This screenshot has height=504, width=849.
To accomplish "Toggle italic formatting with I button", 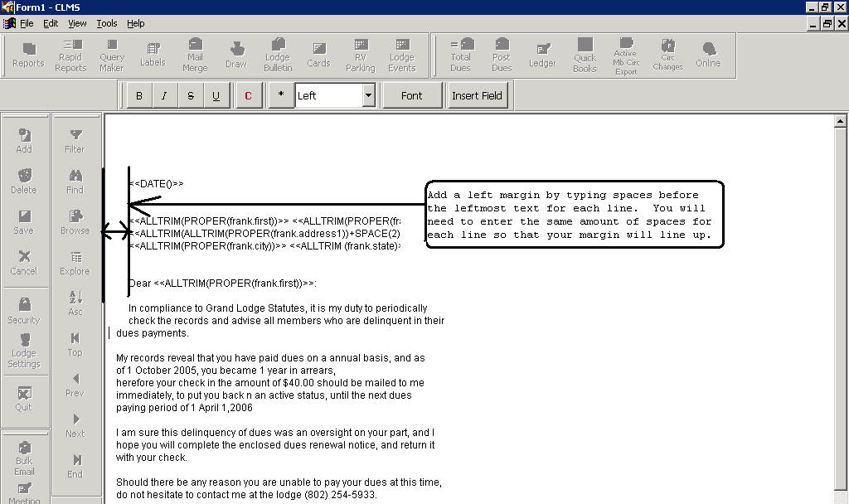I will coord(164,96).
